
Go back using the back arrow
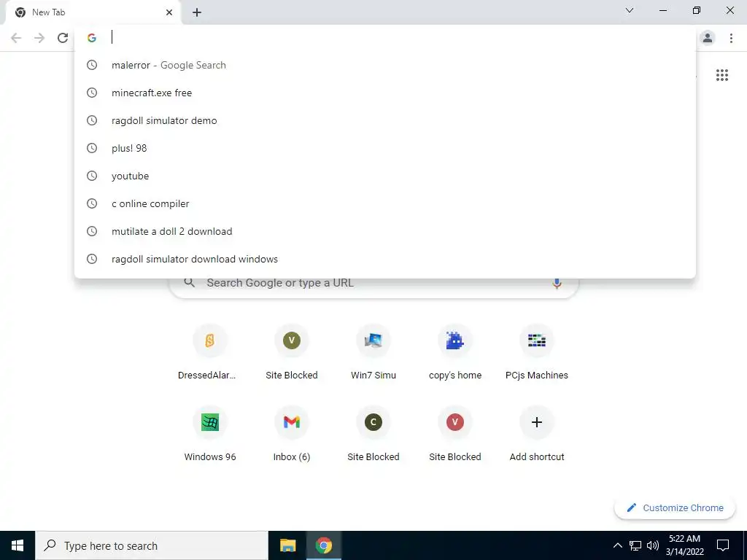click(16, 38)
